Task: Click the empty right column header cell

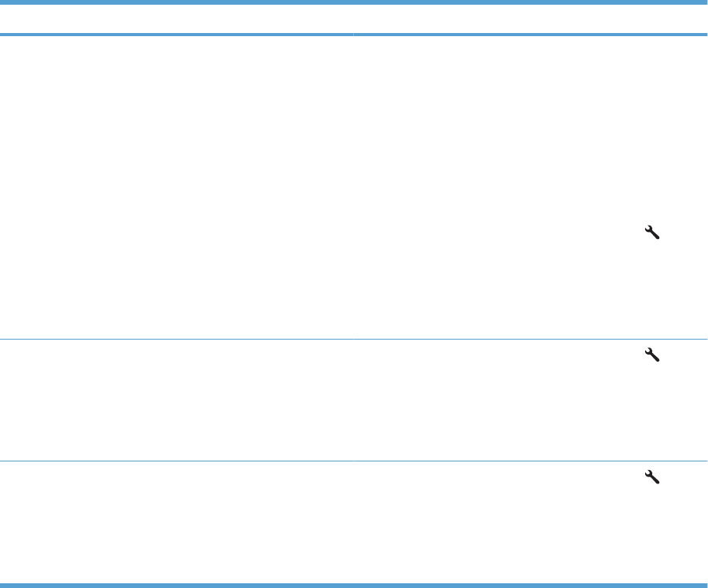Action: click(530, 20)
